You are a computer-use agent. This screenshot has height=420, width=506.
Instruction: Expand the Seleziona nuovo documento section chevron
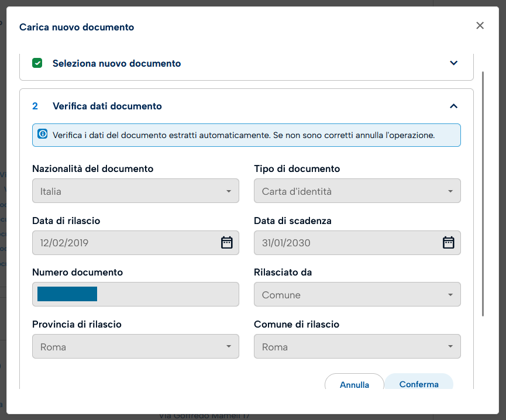tap(453, 63)
